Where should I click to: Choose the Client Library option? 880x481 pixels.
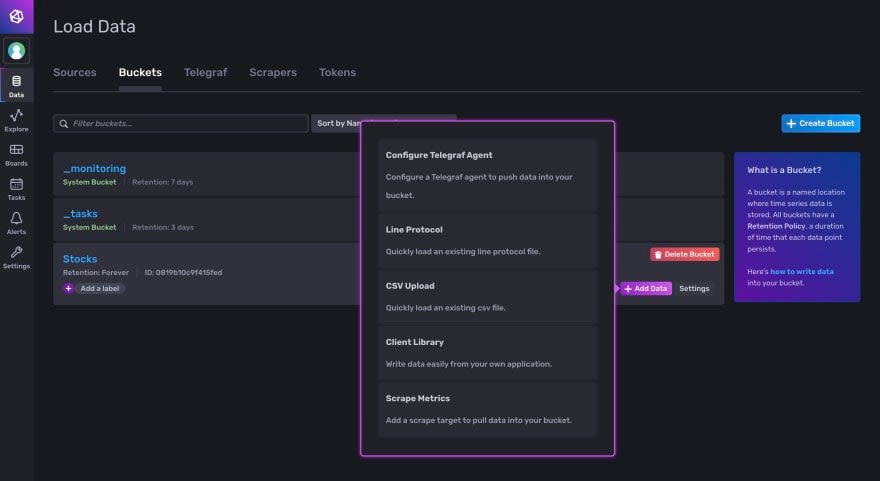[488, 352]
